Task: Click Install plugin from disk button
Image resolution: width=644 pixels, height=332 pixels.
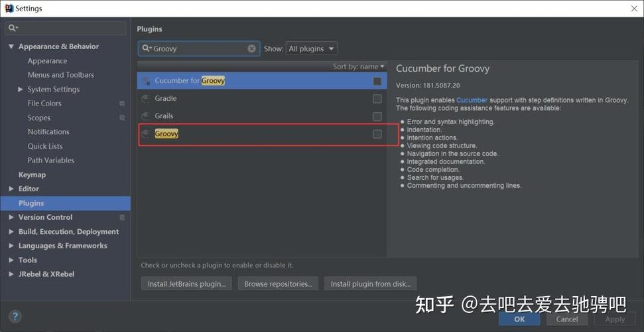Action: pos(371,284)
